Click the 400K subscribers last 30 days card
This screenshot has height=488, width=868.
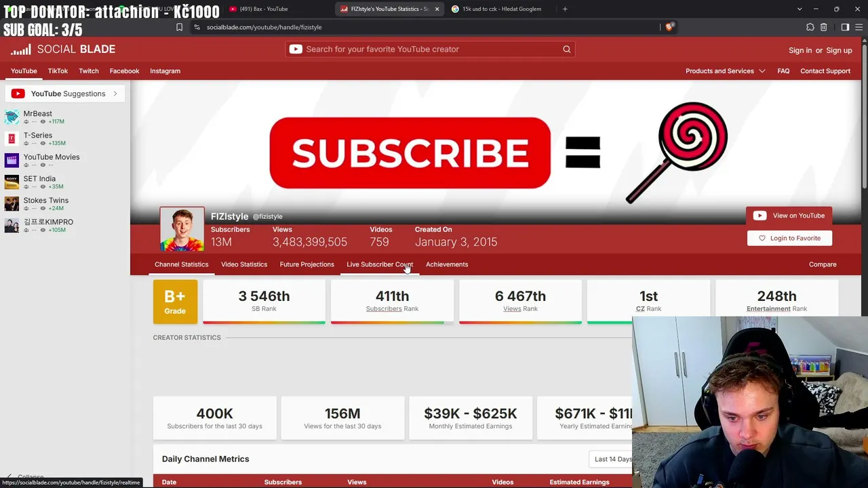[215, 418]
